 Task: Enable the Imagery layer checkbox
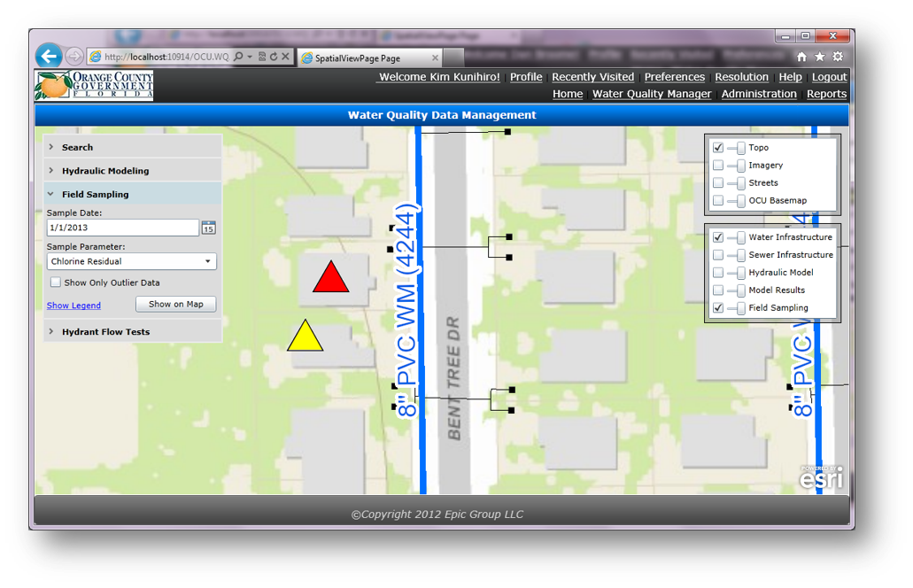click(718, 166)
